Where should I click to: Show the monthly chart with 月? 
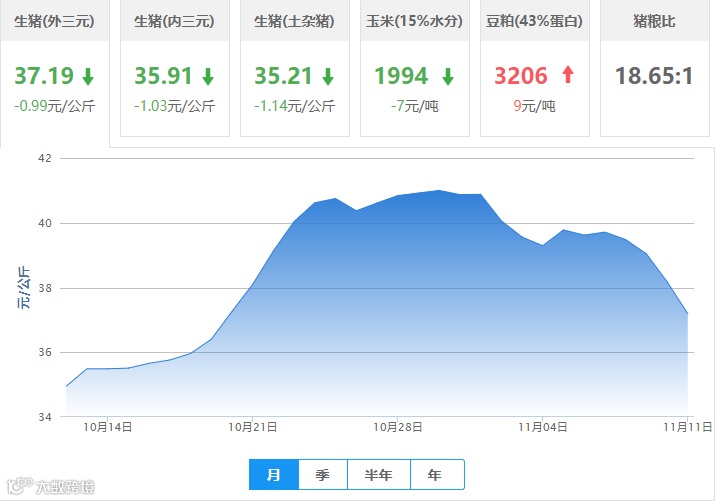coord(274,475)
